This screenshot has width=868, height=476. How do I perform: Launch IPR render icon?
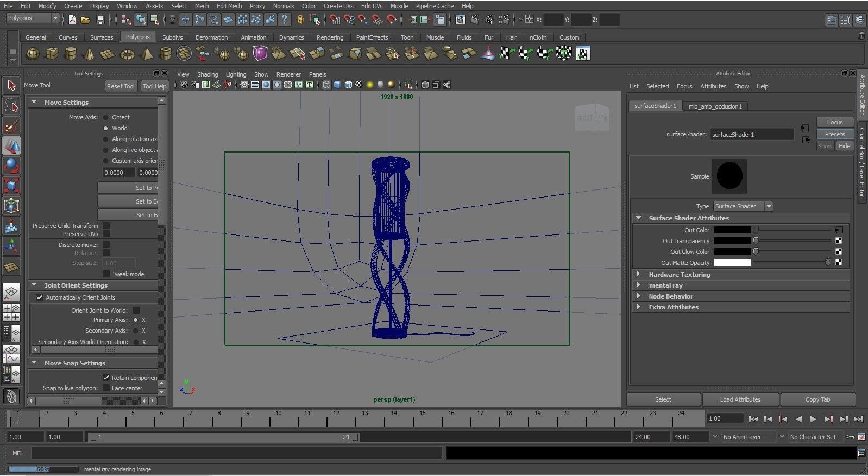[x=489, y=20]
